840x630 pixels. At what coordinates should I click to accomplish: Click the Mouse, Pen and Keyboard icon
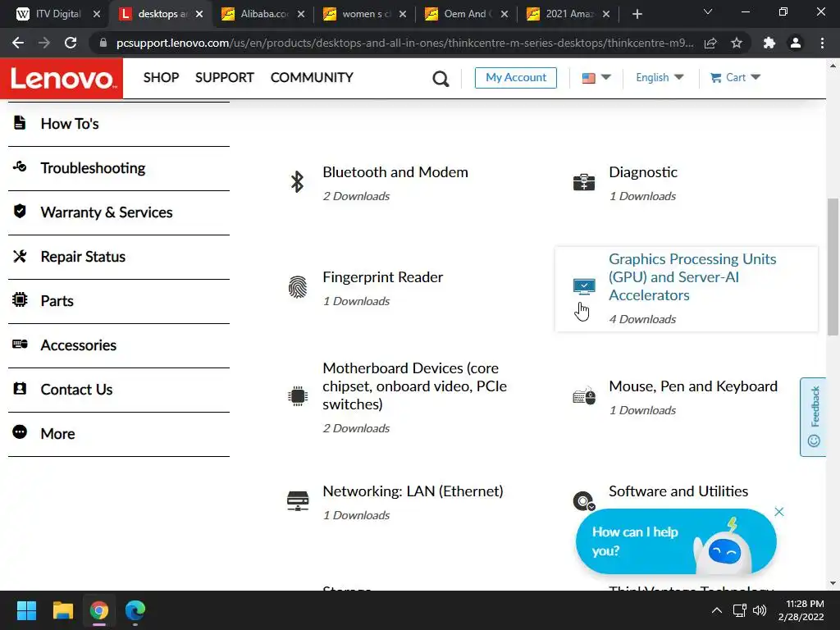tap(584, 396)
